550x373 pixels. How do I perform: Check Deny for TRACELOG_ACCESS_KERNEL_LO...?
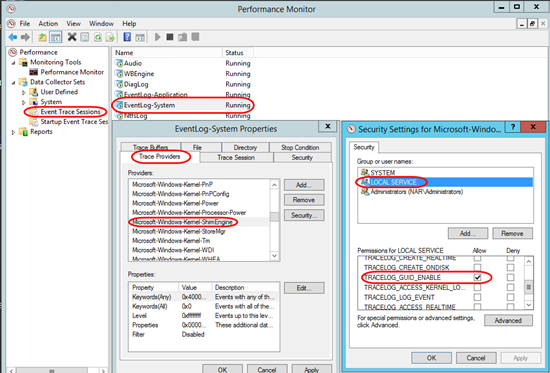pos(510,287)
